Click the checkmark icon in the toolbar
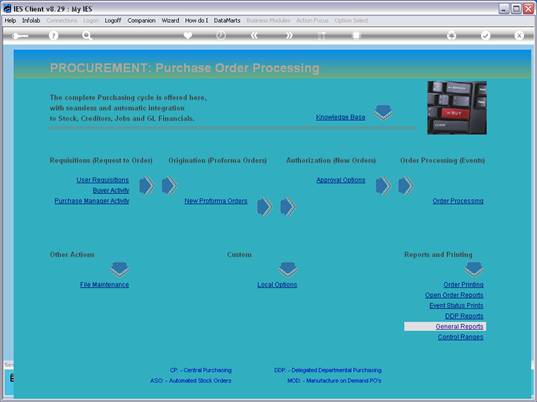The width and height of the screenshot is (537, 402). [x=485, y=36]
